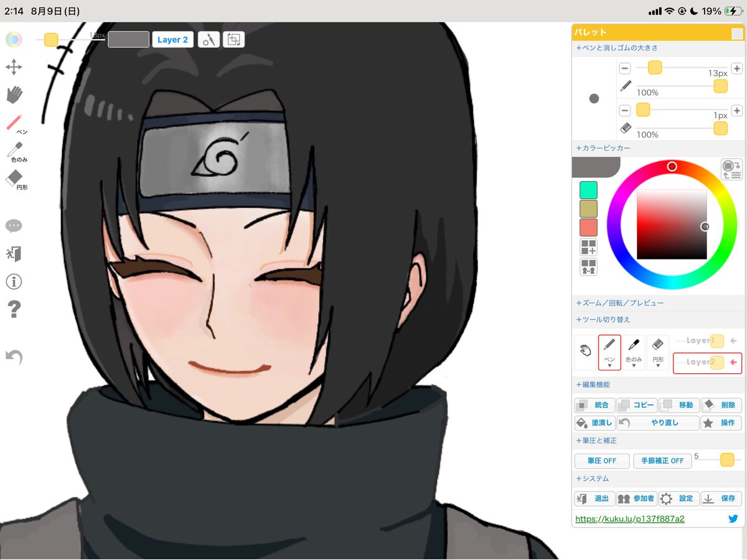This screenshot has height=560, width=747.
Task: Select the move canvas arrows tool
Action: (x=14, y=67)
